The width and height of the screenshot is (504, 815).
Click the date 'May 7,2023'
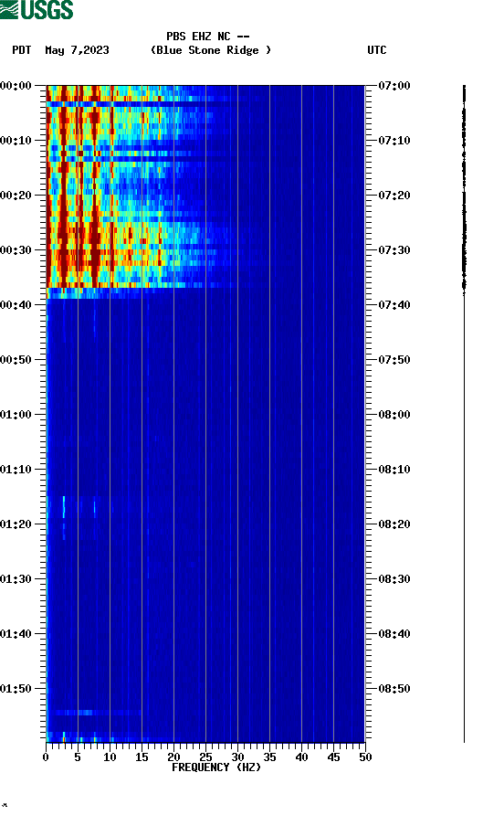77,50
